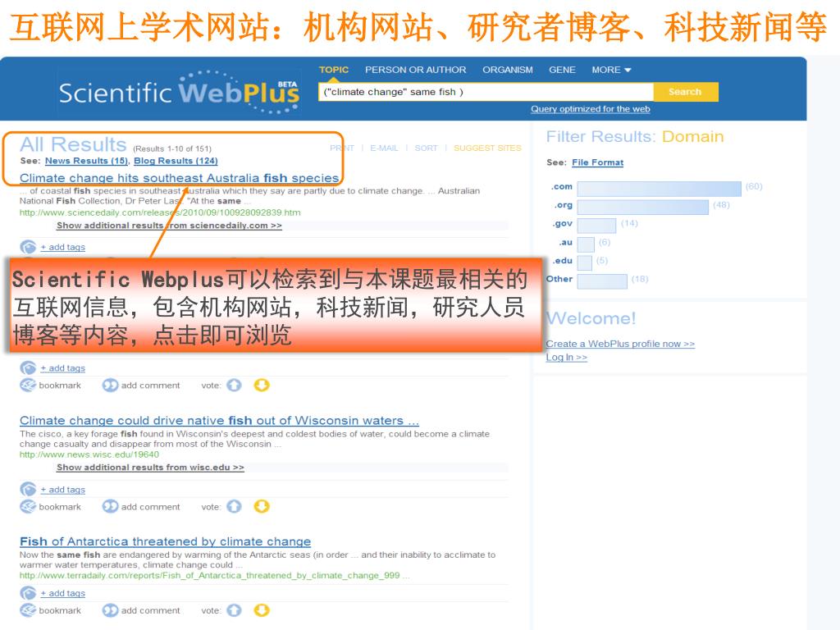
Task: Click add comment icon above Wisconsin result
Action: click(x=111, y=386)
